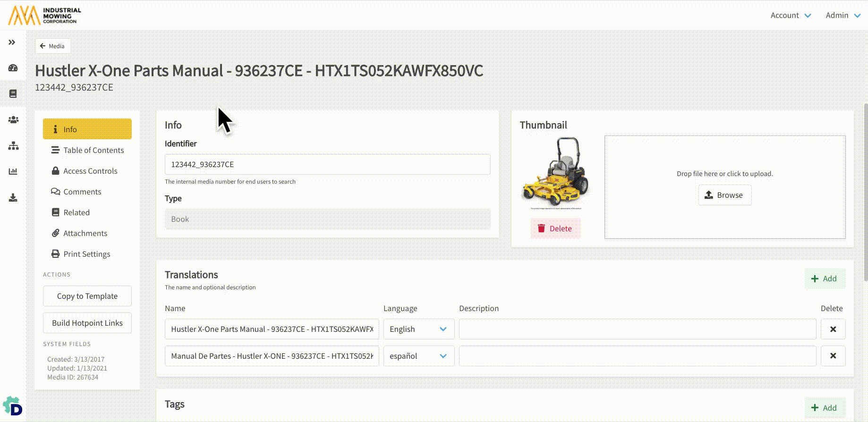Open the español language dropdown

point(418,356)
